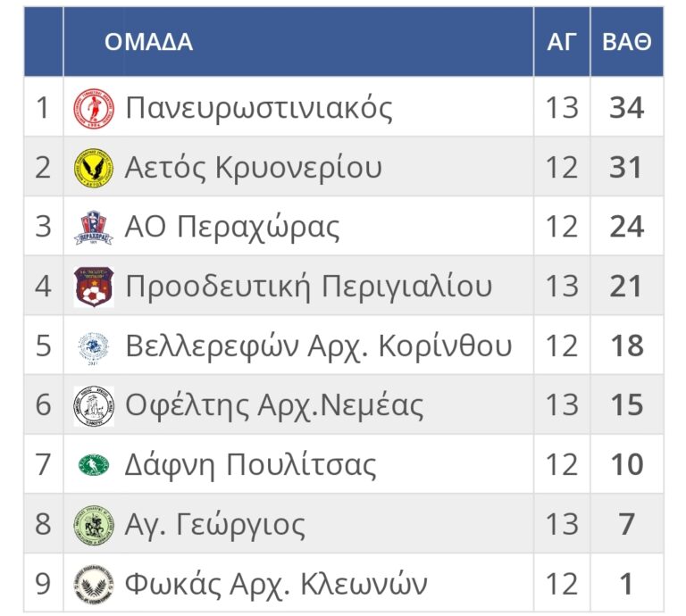Click the rank 9 cell
The image size is (686, 616).
[43, 584]
